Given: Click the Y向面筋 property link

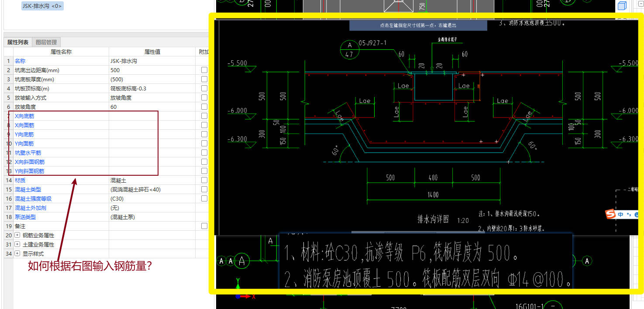Looking at the screenshot, I should click(x=24, y=143).
